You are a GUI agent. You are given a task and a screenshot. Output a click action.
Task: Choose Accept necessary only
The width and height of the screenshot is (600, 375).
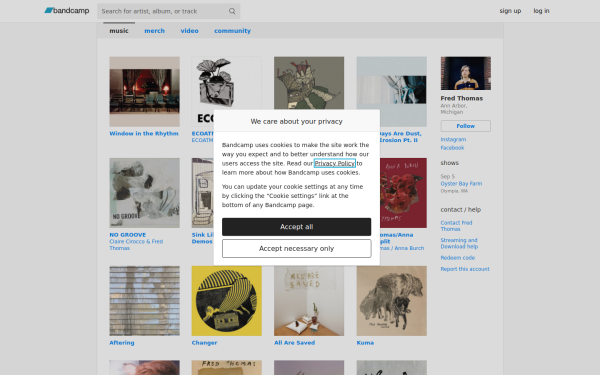click(x=297, y=249)
